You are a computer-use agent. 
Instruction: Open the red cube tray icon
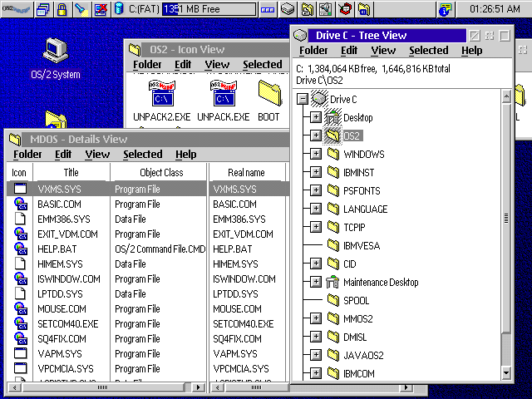[x=345, y=9]
